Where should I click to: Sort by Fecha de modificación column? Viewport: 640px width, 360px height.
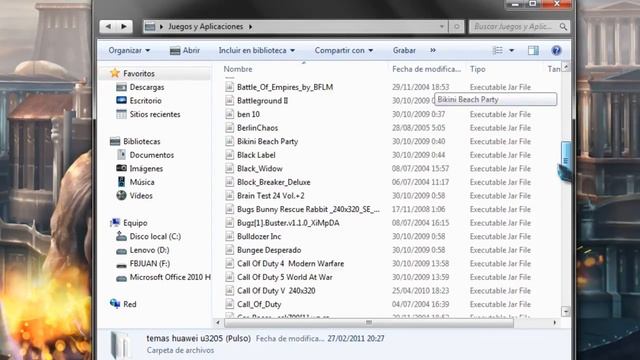[427, 69]
